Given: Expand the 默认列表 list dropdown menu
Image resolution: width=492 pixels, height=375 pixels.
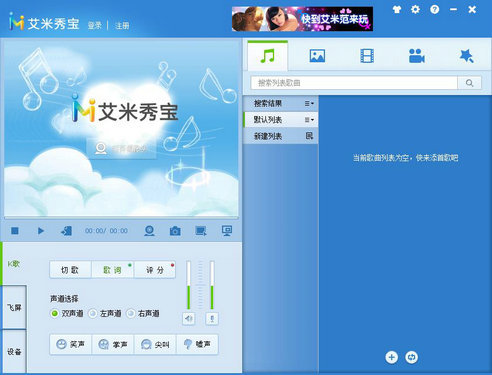Looking at the screenshot, I should pyautogui.click(x=309, y=120).
